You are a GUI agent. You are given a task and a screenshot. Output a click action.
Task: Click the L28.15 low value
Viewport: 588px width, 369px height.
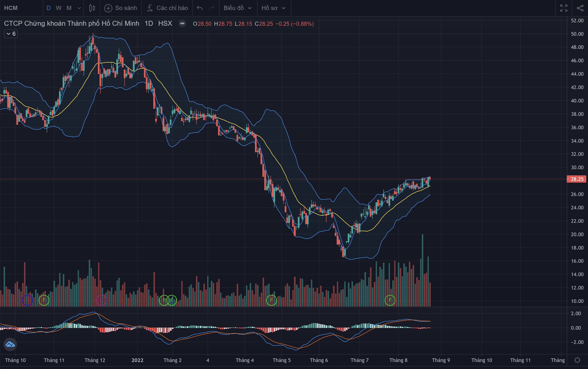click(243, 24)
